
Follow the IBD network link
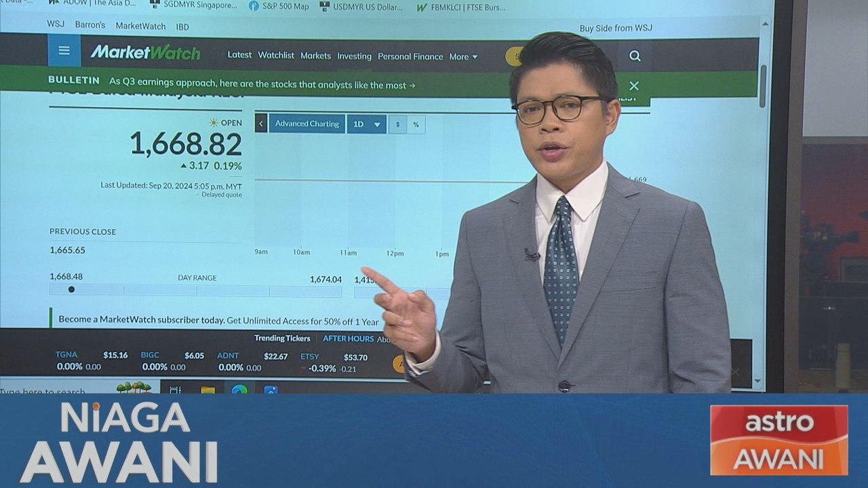[x=182, y=26]
